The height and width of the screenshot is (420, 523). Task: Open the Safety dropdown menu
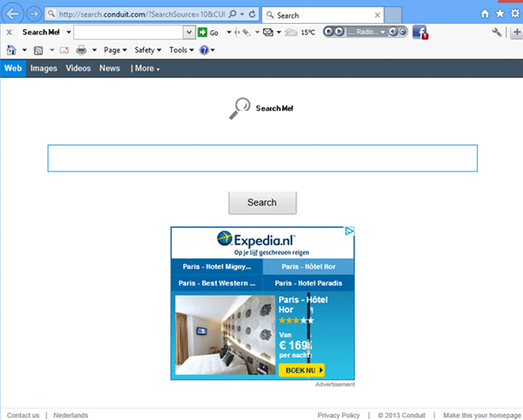[148, 50]
